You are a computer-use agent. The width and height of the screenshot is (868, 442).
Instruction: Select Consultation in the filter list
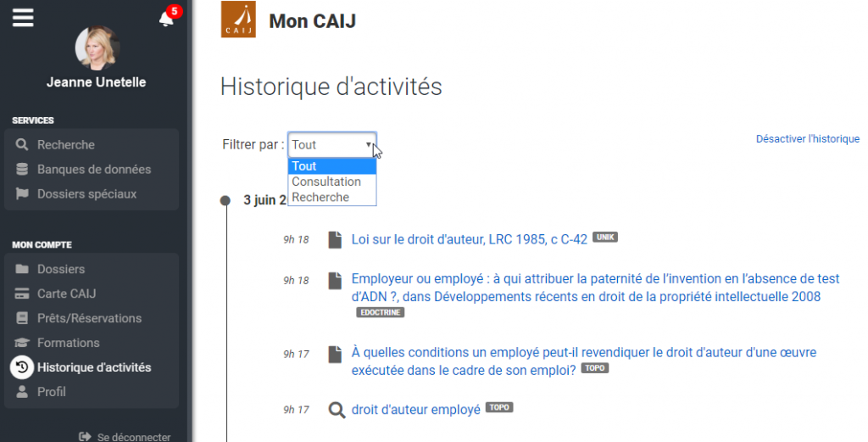click(x=326, y=182)
